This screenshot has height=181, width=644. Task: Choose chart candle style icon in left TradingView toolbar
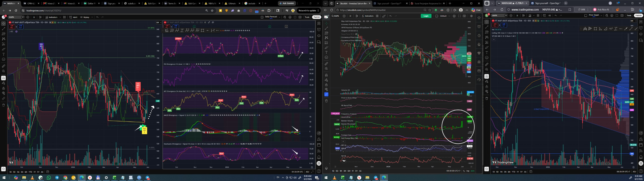40,17
